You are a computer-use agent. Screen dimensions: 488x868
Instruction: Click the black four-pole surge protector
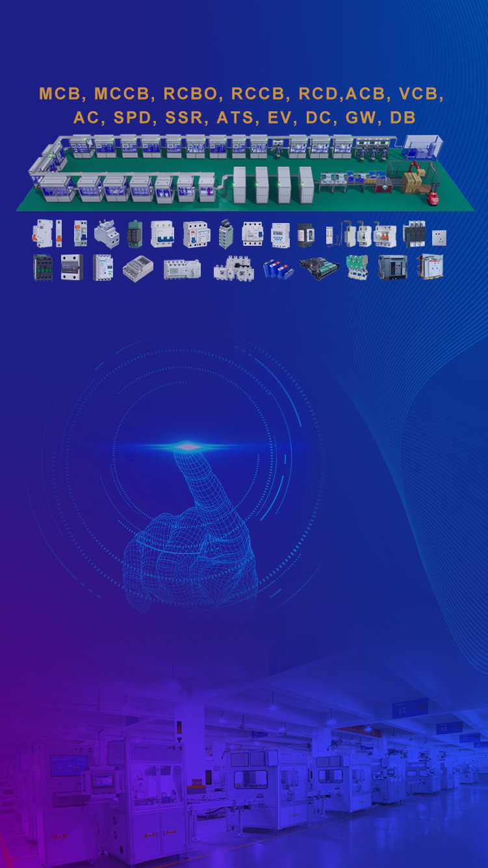[x=414, y=233]
